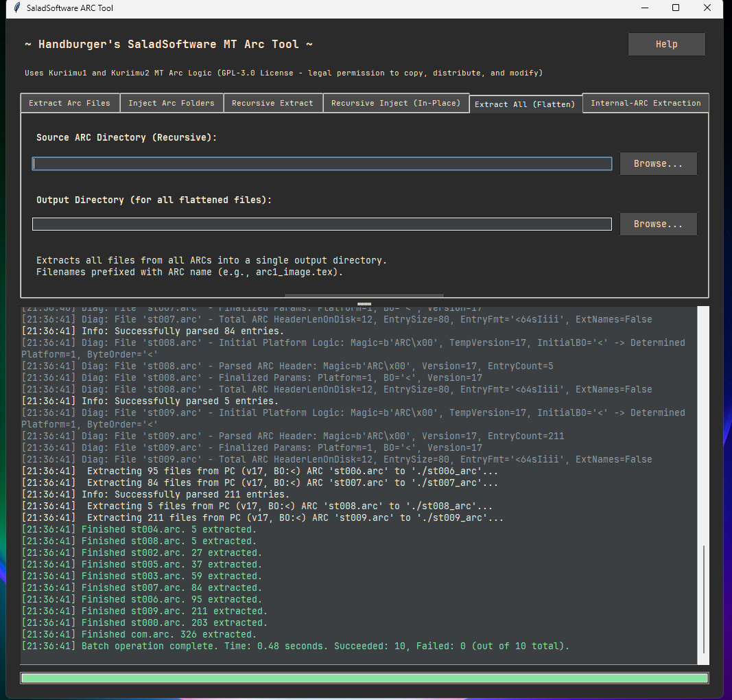Screen dimensions: 732x700
Task: Click the green progress bar at the bottom
Action: 364,677
